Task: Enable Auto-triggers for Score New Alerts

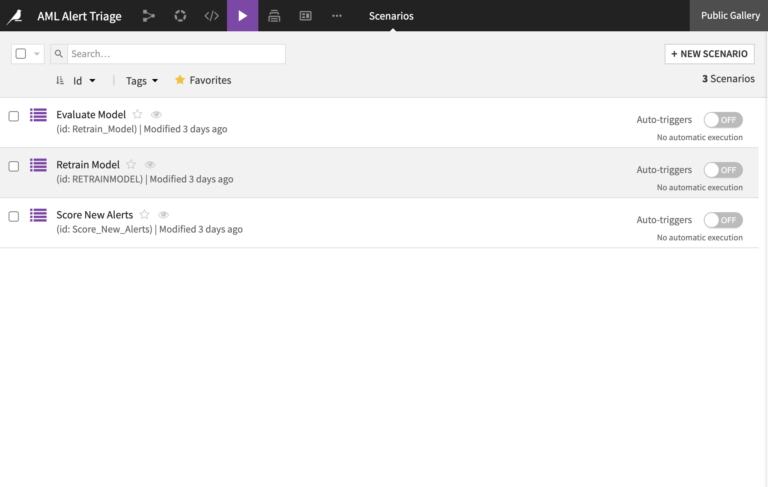Action: (723, 220)
